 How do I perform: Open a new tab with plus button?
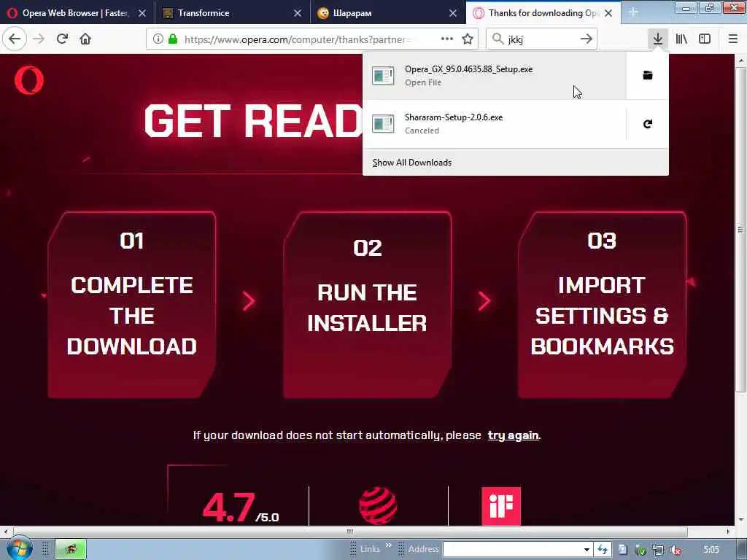pyautogui.click(x=632, y=13)
